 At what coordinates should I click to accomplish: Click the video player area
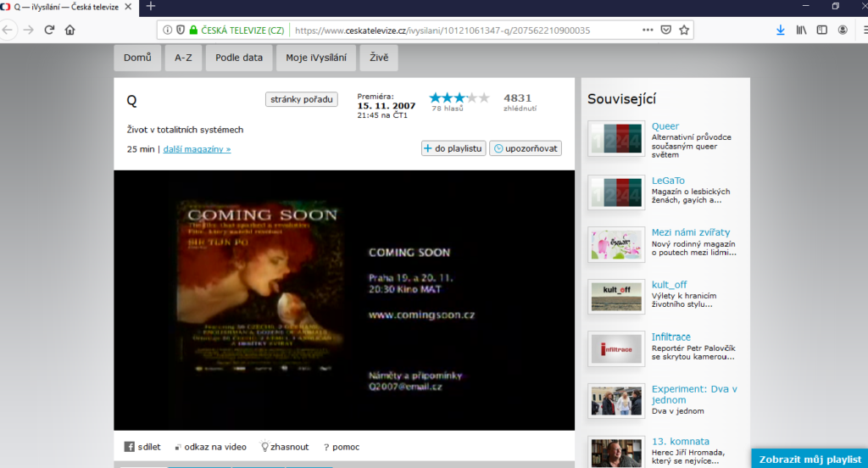[x=344, y=300]
